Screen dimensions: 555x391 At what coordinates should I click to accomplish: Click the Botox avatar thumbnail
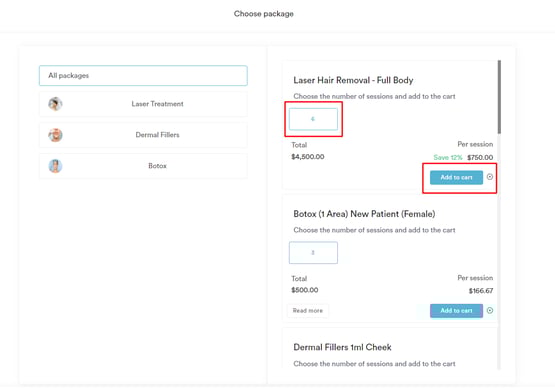point(56,166)
